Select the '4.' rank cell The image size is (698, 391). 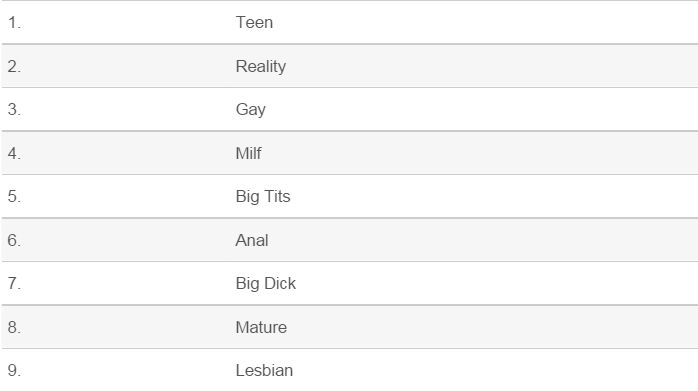(14, 153)
